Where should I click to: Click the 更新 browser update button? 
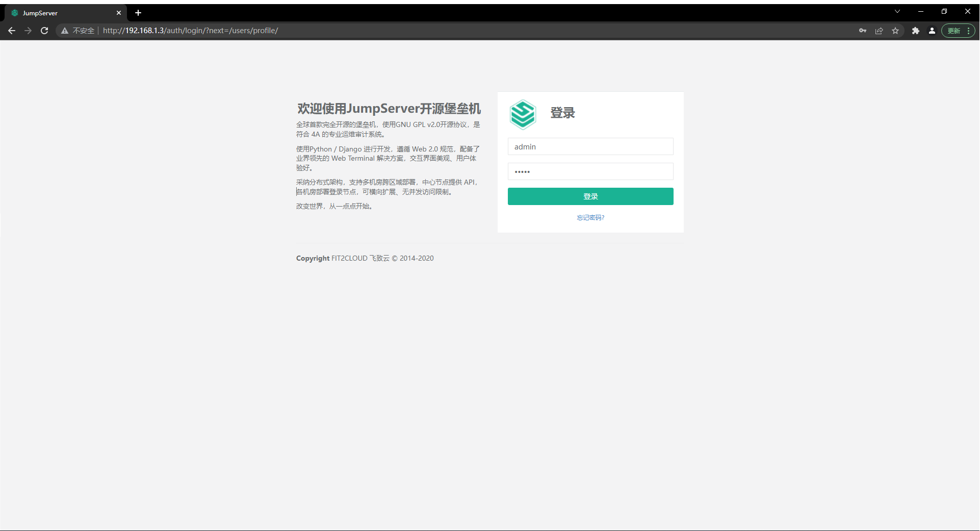click(954, 31)
